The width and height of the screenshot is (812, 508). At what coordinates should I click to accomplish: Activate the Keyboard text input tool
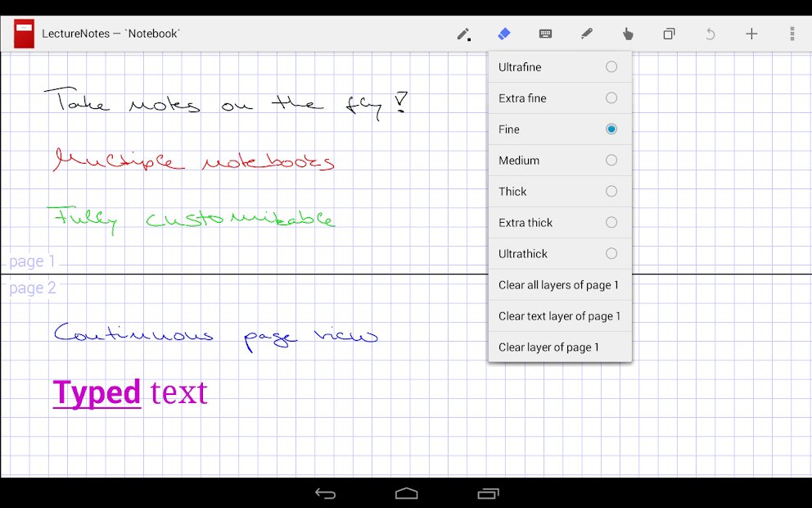(x=545, y=34)
